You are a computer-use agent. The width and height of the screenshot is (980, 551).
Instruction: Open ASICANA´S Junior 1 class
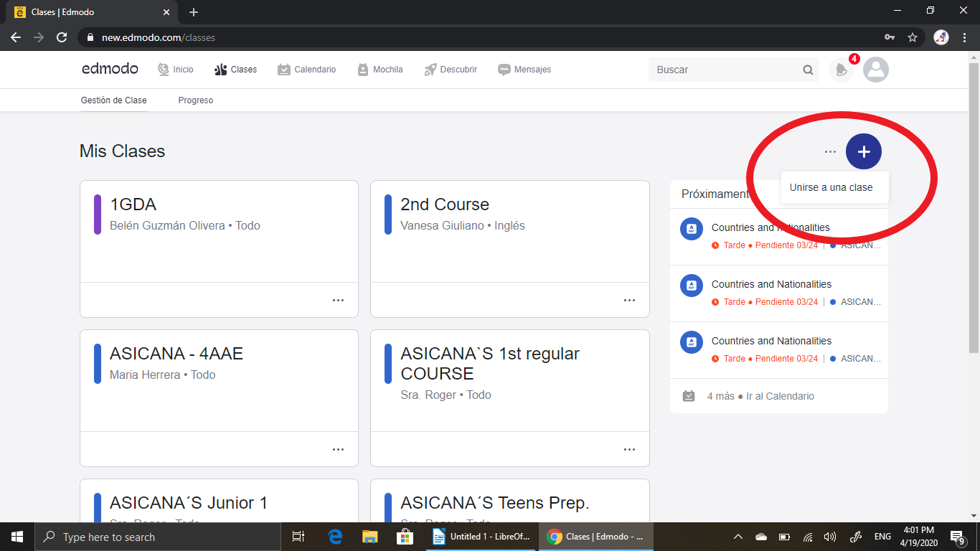[x=219, y=501]
